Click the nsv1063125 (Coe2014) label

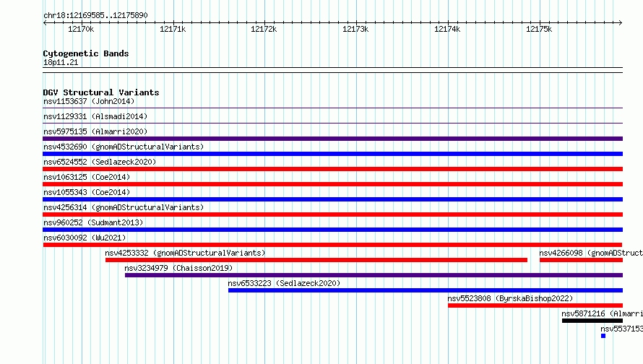coord(87,177)
